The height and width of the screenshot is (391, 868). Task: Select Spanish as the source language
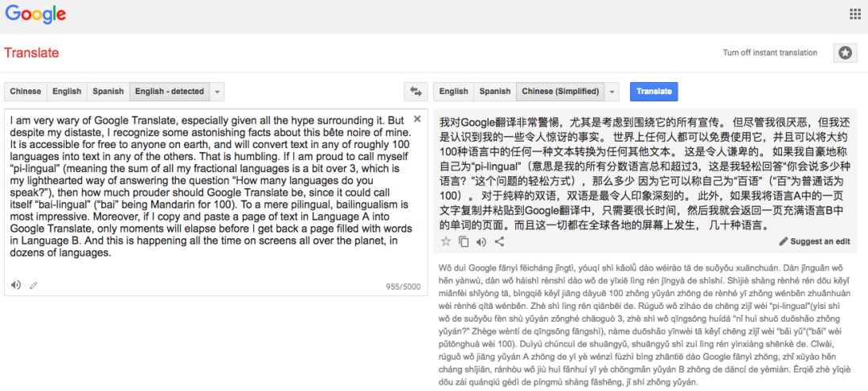tap(108, 92)
